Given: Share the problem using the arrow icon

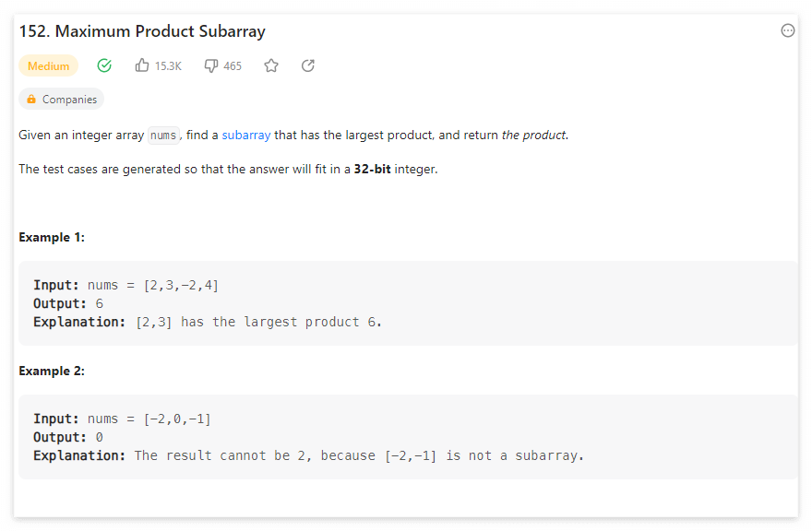Looking at the screenshot, I should 307,65.
